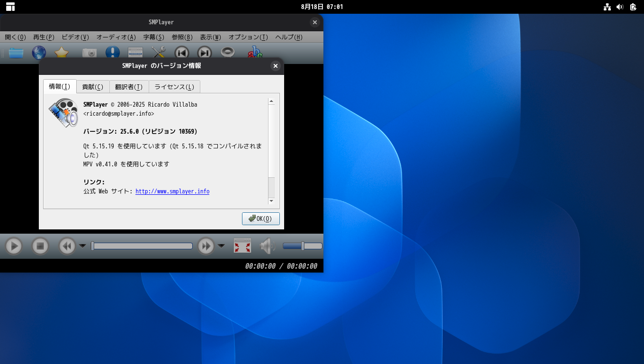
Task: Click the previous track toolbar icon
Action: (x=182, y=52)
